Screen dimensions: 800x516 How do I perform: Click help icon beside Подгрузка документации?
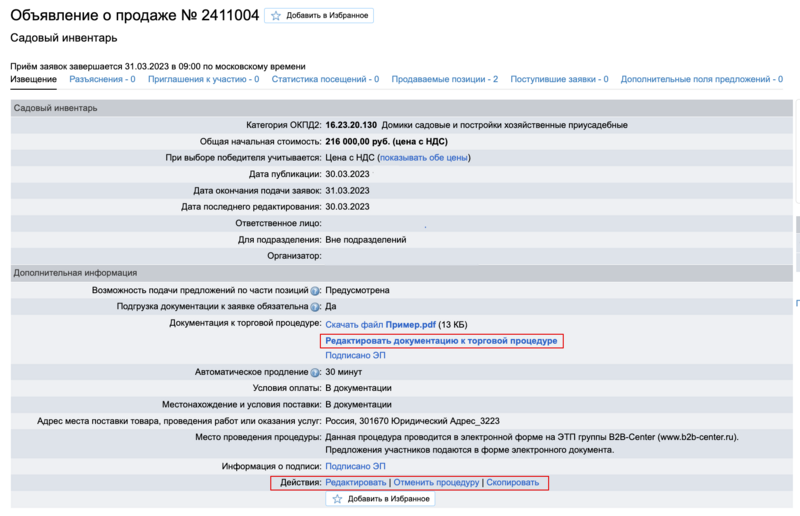point(314,307)
